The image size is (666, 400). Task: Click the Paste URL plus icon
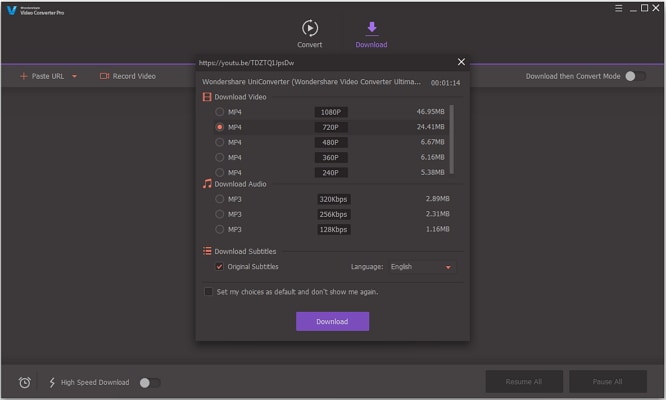[x=24, y=76]
